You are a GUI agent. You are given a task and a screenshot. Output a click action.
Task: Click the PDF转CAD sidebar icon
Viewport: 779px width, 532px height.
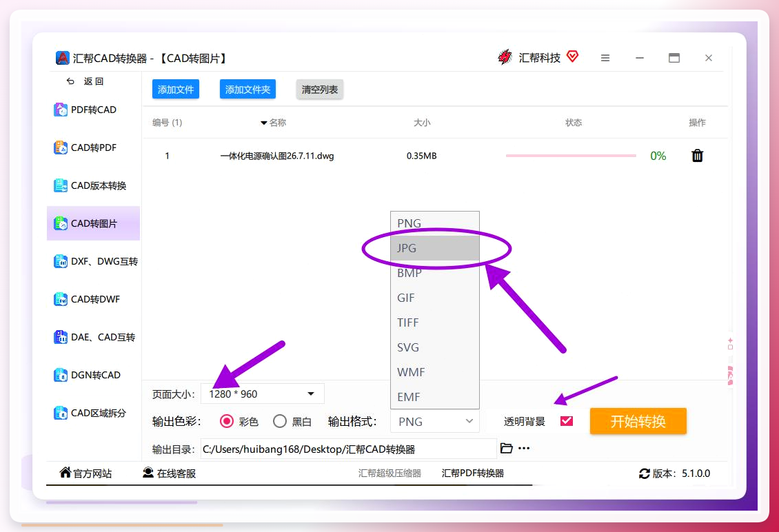coord(61,110)
